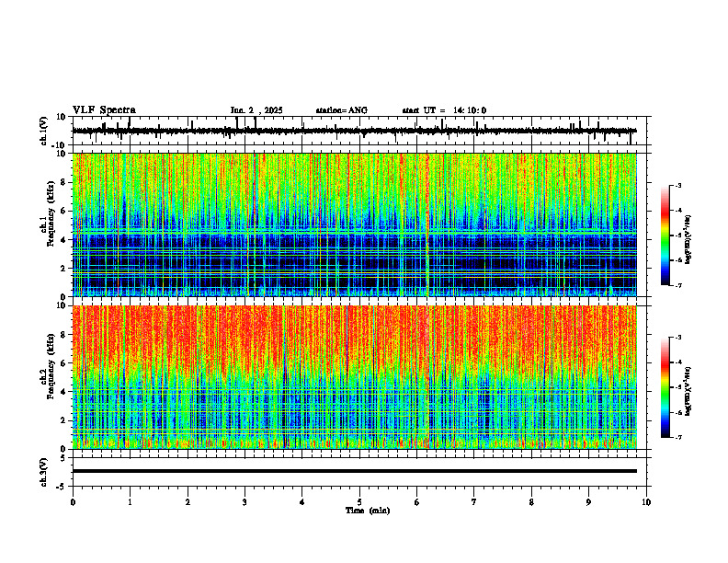Click the "start UT = 14:10:0" label
The width and height of the screenshot is (728, 563).
tap(444, 110)
